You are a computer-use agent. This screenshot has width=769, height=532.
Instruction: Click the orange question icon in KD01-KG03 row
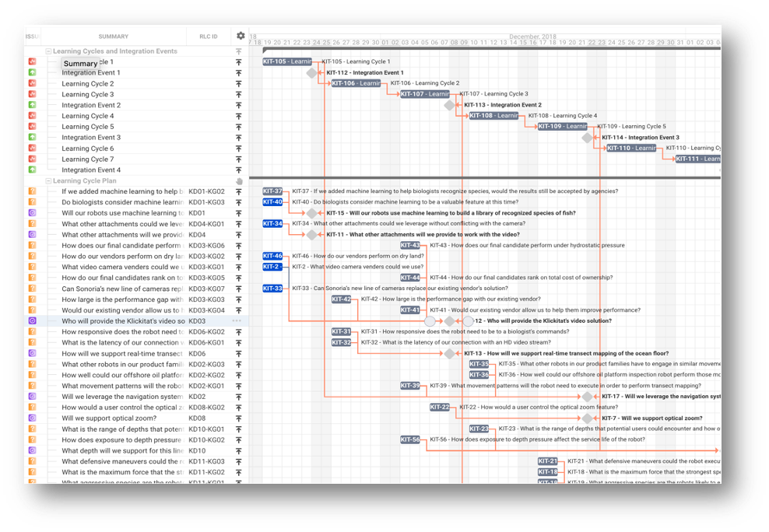(x=33, y=201)
